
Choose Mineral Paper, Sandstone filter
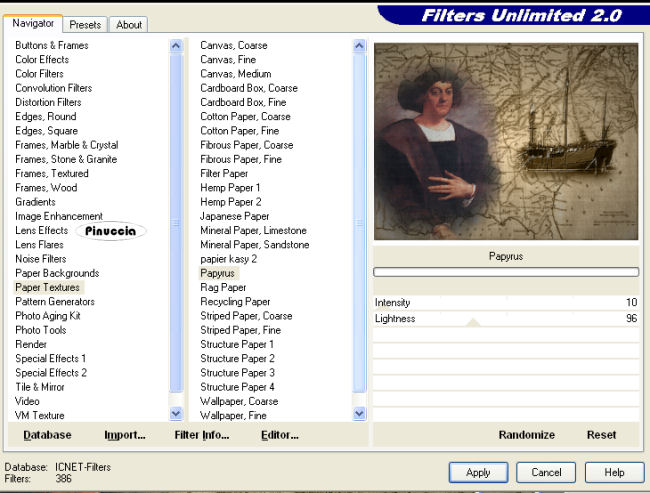[x=255, y=245]
